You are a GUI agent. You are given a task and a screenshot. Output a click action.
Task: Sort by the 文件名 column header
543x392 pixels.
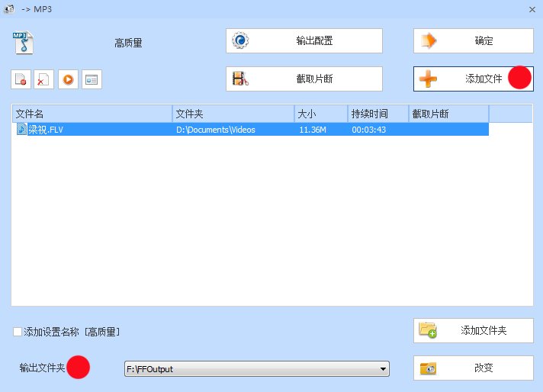[92, 114]
